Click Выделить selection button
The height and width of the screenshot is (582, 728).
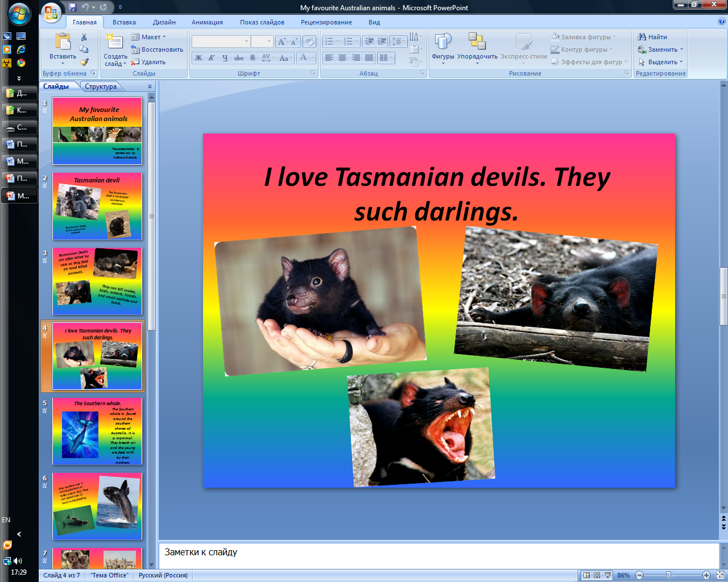click(x=660, y=62)
